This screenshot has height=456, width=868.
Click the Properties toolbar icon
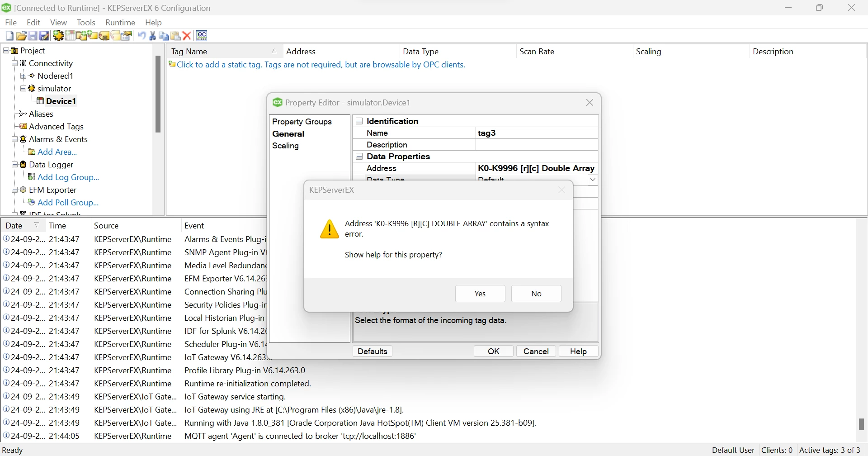point(127,36)
